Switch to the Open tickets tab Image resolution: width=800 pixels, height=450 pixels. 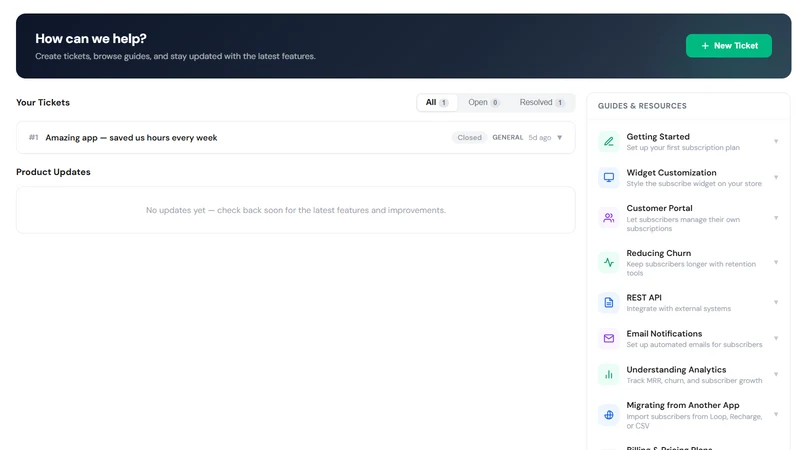(x=483, y=103)
